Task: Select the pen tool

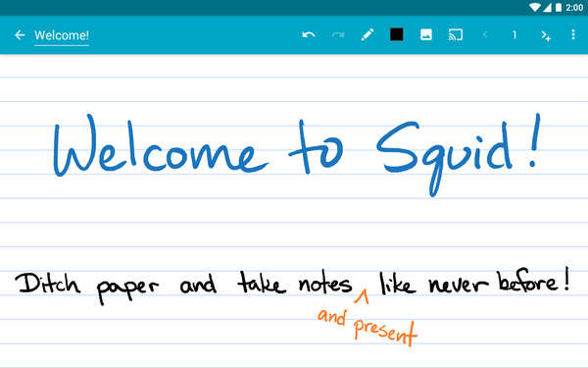Action: [x=367, y=35]
